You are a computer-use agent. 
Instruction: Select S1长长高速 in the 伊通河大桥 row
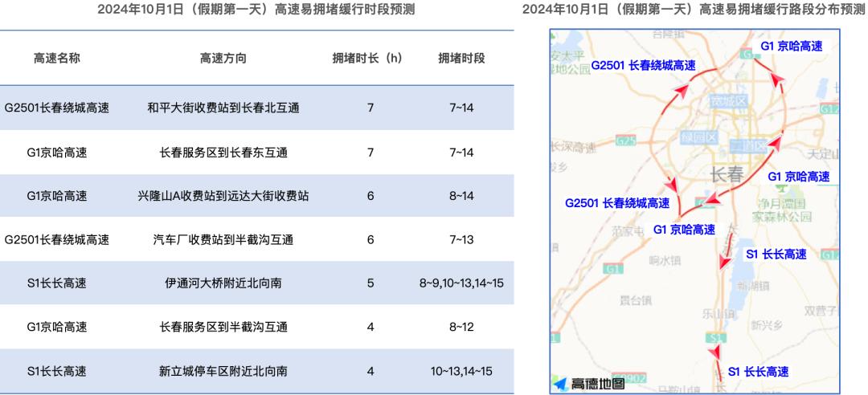(x=56, y=283)
